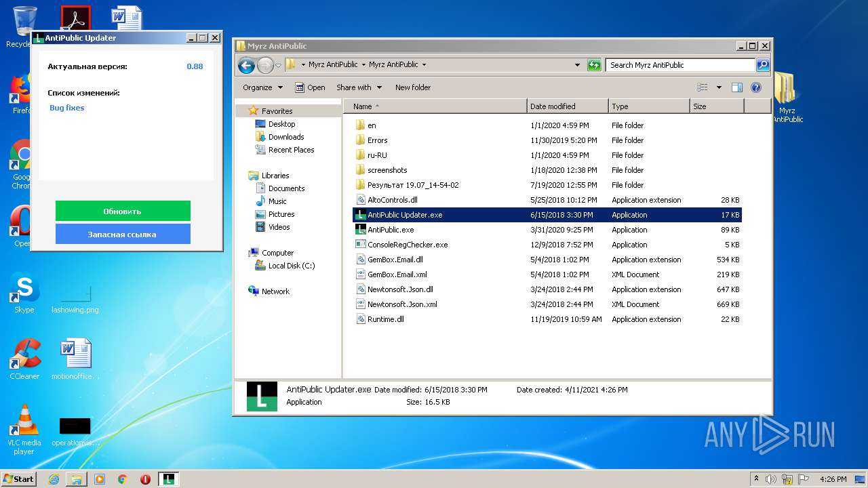868x488 pixels.
Task: Click the Back arrow in Explorer
Action: 247,65
